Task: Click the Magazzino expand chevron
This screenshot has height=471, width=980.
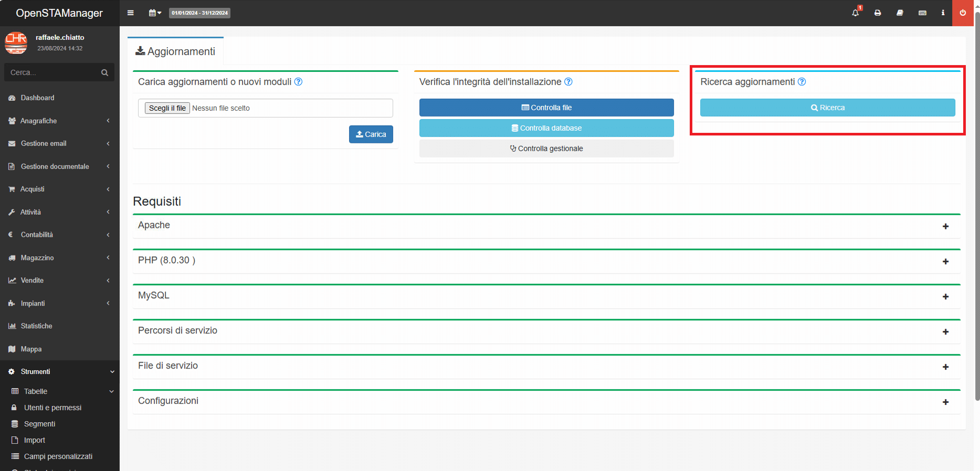Action: point(108,258)
